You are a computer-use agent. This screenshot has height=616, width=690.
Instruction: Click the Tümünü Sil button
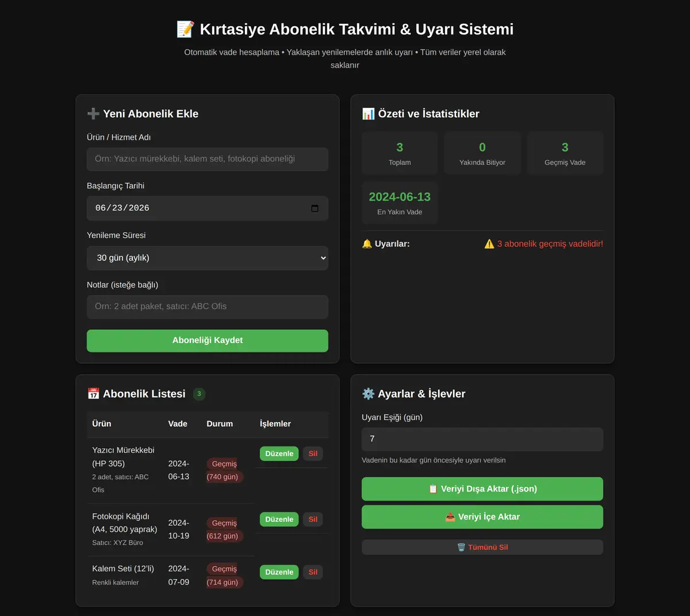482,547
